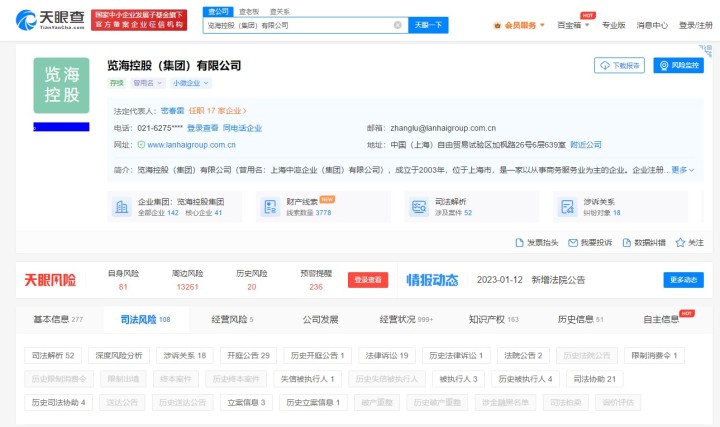Expand the 曾用名 dropdown tag

[148, 83]
